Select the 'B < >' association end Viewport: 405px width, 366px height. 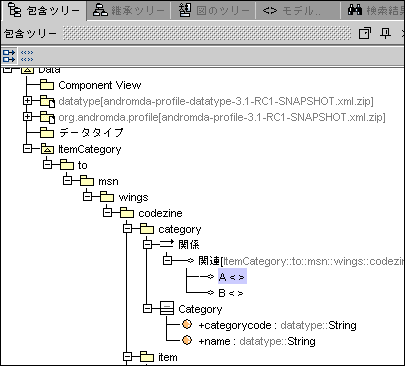click(231, 293)
